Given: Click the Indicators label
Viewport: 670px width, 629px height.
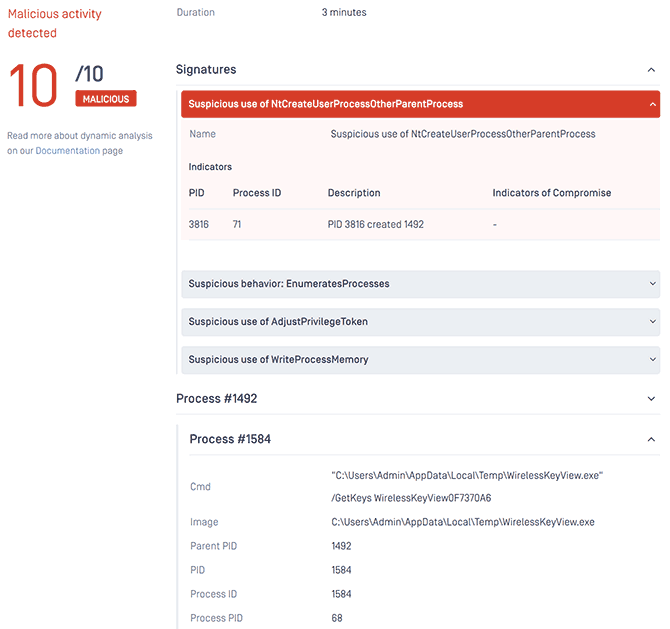Looking at the screenshot, I should coord(210,167).
